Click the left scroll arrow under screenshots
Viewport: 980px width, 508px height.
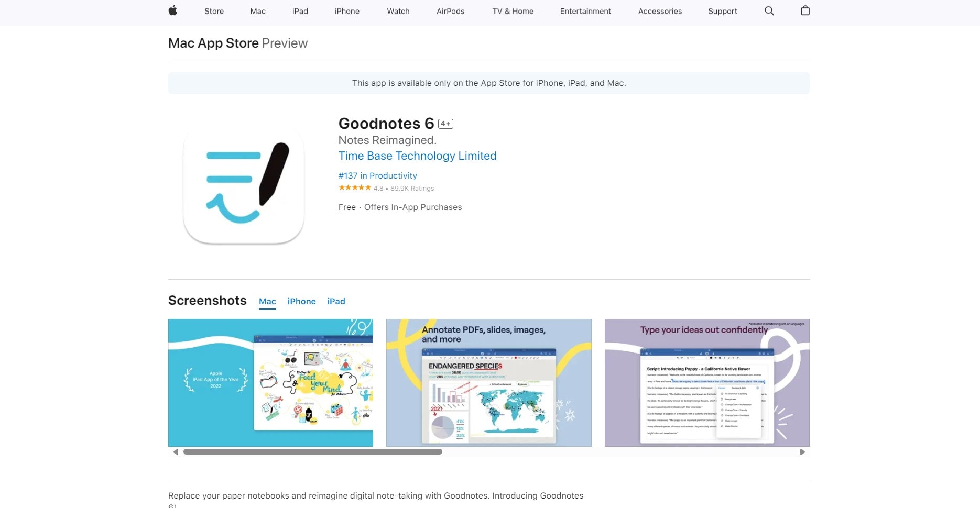click(x=176, y=452)
